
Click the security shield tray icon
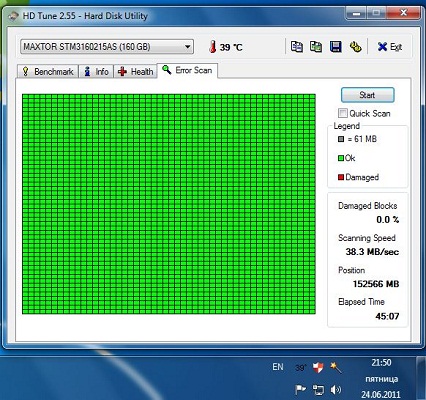pos(318,368)
